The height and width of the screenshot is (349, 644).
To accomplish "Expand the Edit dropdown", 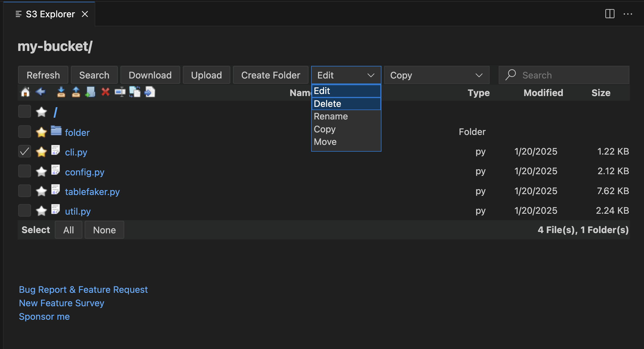I will (346, 75).
